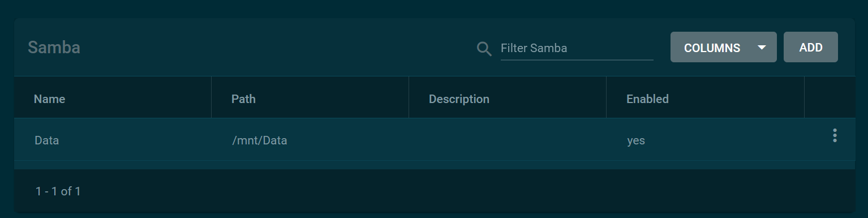Click the underline beneath Filter Samba field

(x=577, y=59)
